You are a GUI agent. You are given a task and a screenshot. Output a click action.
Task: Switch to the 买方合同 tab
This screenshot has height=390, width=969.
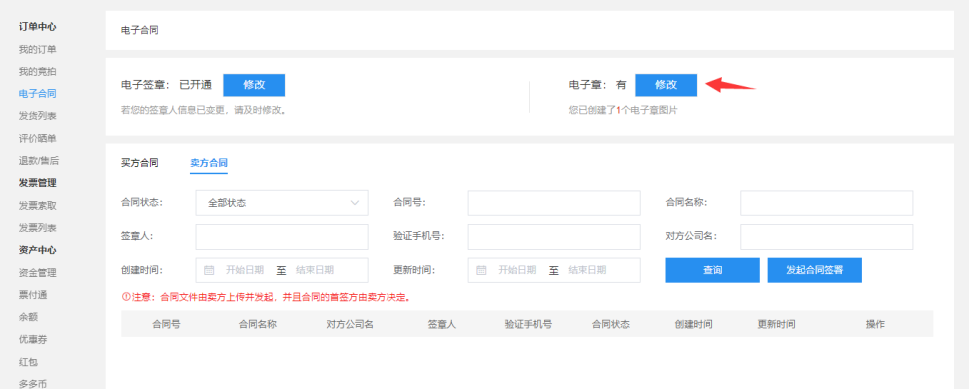(x=140, y=163)
